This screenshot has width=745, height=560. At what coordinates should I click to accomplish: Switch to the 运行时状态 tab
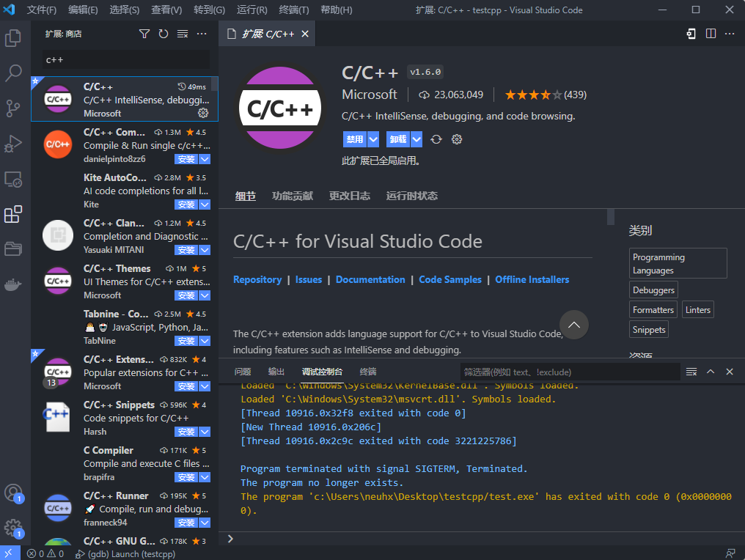click(412, 196)
